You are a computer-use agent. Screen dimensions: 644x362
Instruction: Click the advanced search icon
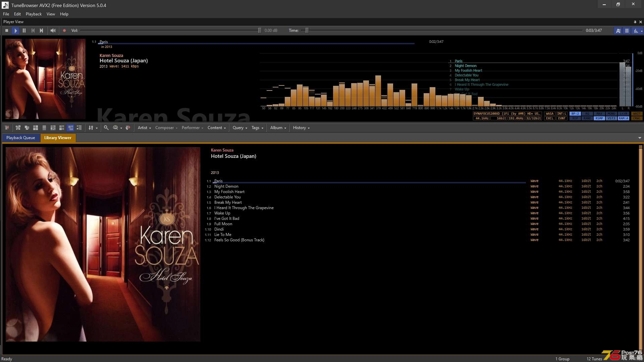click(115, 128)
